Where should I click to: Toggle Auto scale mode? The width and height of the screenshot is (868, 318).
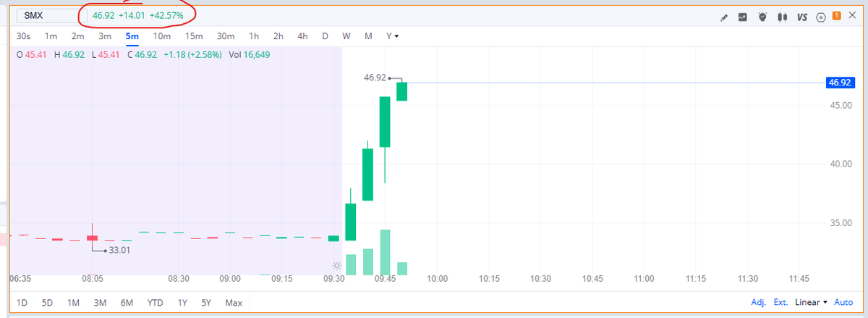[843, 303]
